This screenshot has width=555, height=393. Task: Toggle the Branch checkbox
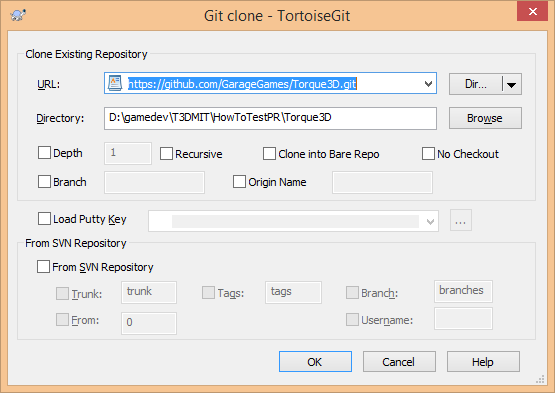(x=44, y=182)
